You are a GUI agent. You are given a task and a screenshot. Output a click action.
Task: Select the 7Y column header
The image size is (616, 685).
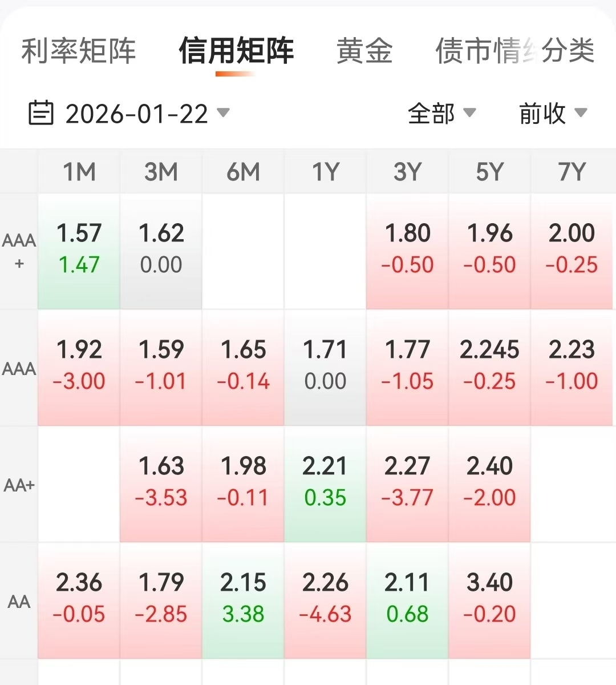coord(572,172)
